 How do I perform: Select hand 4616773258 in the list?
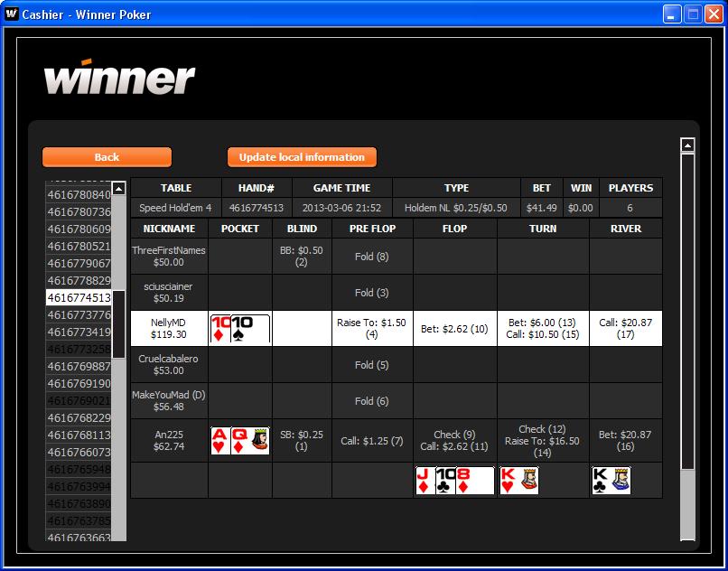(x=79, y=350)
